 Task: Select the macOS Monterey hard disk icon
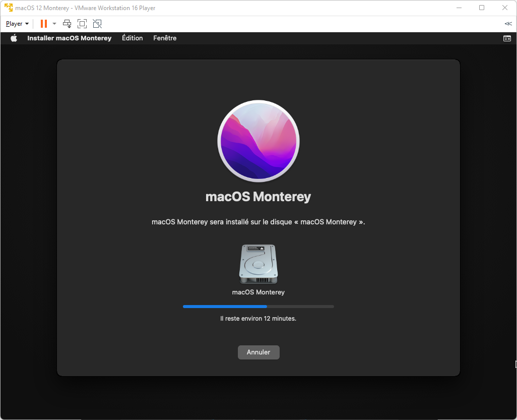[258, 264]
